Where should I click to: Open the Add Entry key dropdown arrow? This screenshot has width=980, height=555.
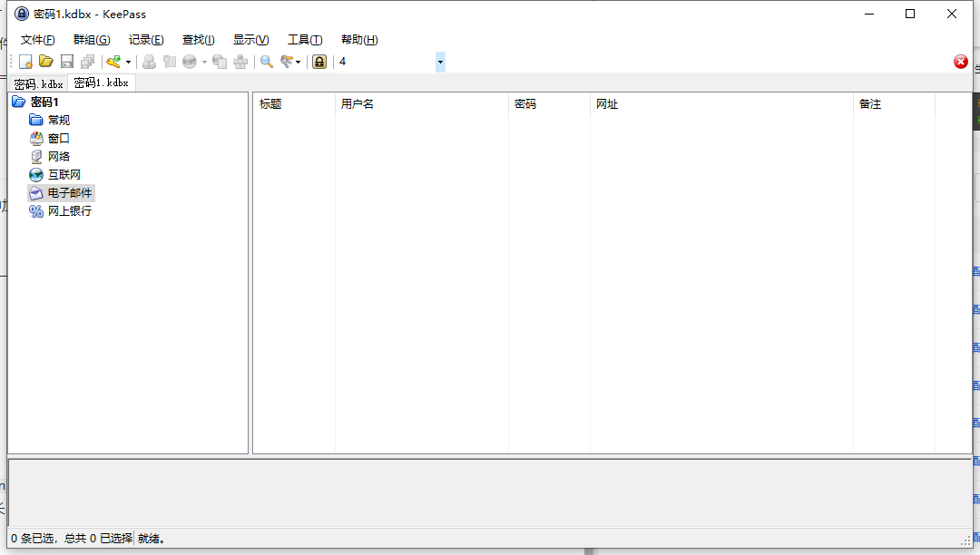coord(128,62)
